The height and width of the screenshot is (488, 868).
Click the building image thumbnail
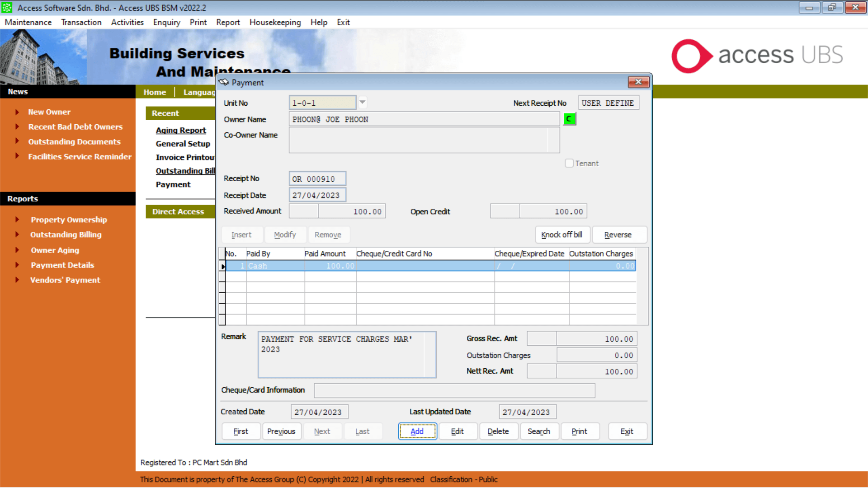(43, 56)
